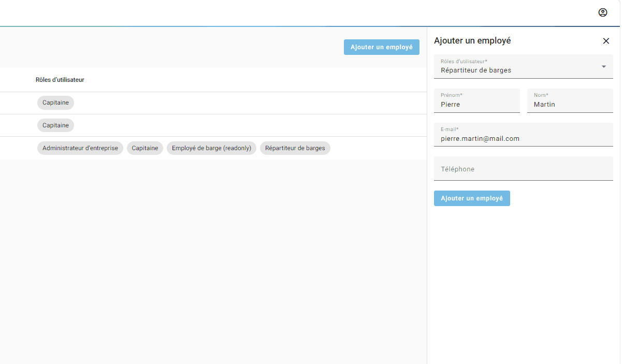Image resolution: width=622 pixels, height=364 pixels.
Task: Expand the Rôles d'utilisateur dropdown arrow
Action: tap(603, 66)
